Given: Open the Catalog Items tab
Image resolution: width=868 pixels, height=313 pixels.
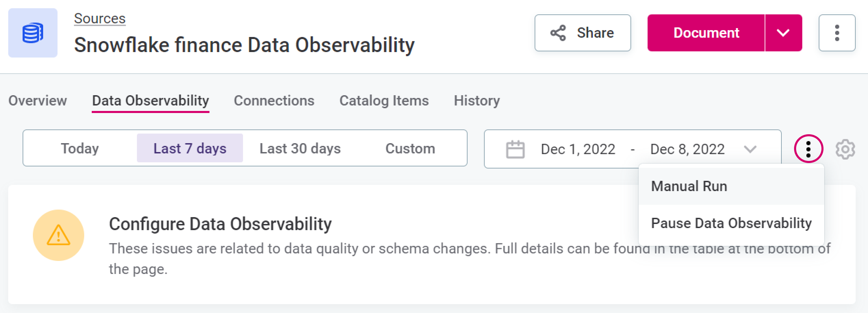Looking at the screenshot, I should pos(384,101).
